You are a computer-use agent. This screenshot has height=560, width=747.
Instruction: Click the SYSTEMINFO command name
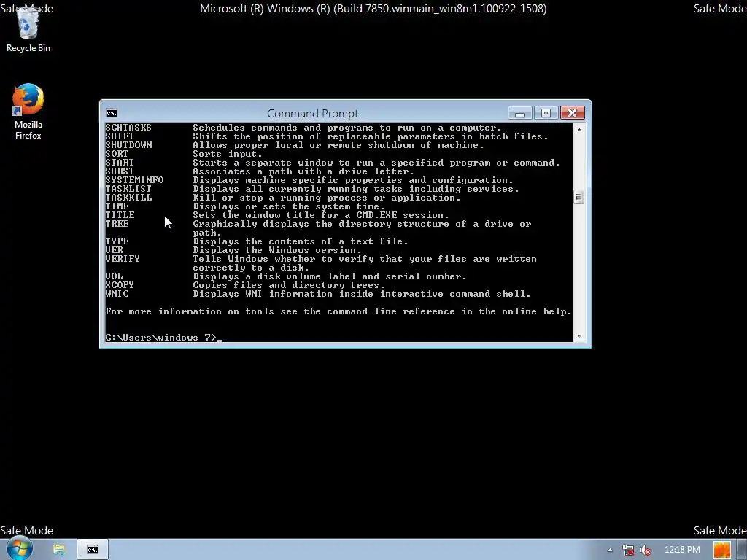pos(134,180)
